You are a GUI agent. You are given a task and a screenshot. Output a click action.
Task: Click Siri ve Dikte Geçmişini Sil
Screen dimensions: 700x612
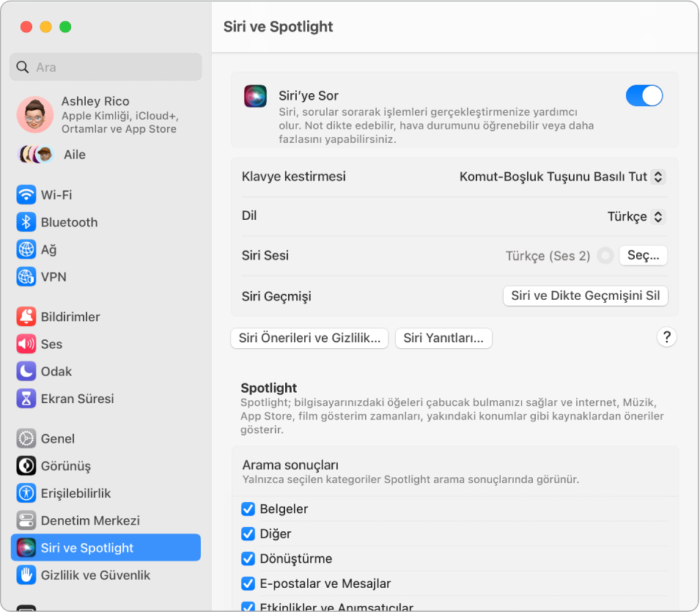coord(585,295)
